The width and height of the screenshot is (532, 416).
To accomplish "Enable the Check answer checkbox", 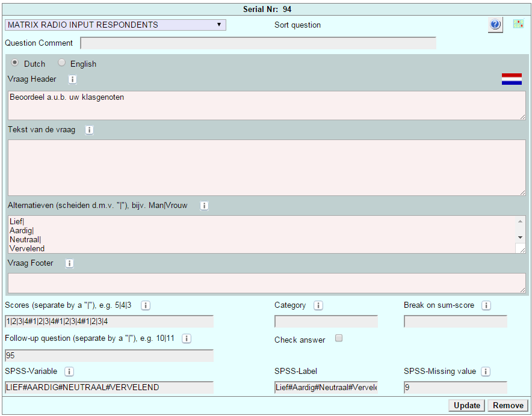I will 339,338.
